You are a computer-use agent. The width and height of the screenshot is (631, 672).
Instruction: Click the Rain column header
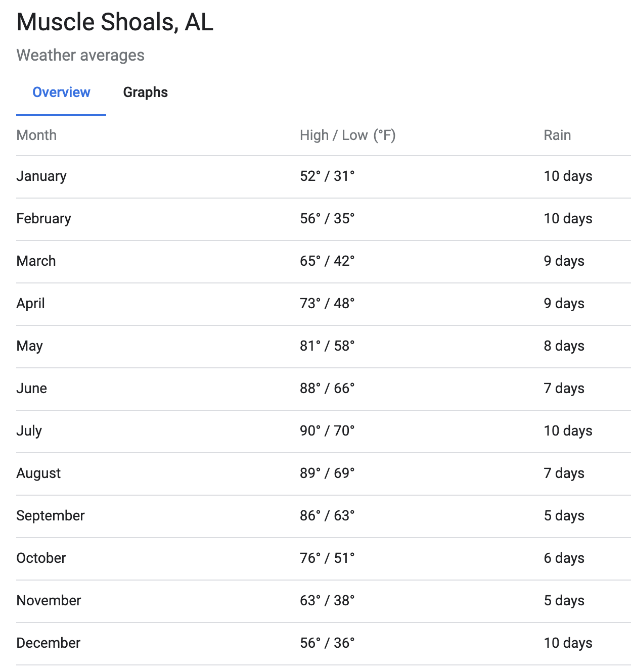tap(557, 135)
